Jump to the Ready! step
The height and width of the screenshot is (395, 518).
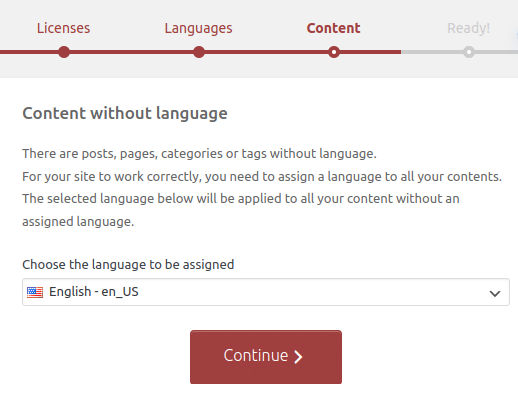[x=468, y=28]
